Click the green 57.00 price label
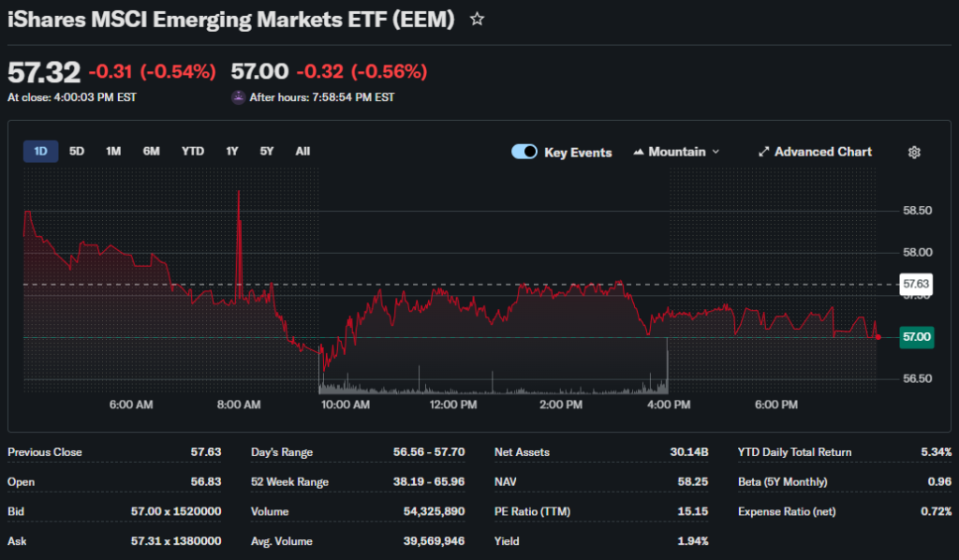Image resolution: width=959 pixels, height=560 pixels. pyautogui.click(x=915, y=336)
